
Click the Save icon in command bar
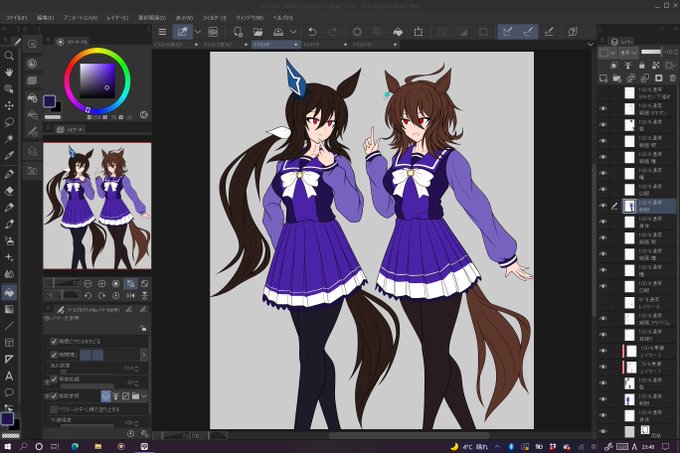[278, 32]
